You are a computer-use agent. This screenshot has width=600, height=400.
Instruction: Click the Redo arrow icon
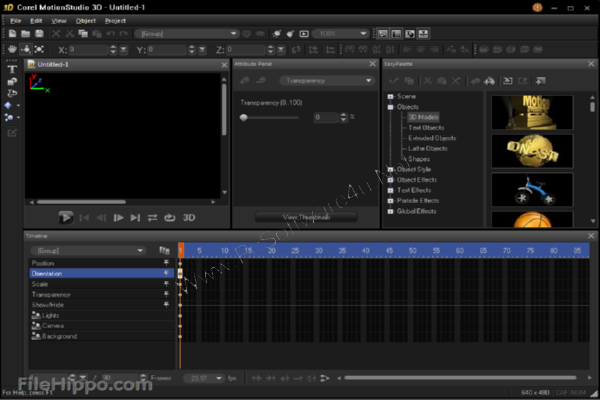[x=124, y=34]
